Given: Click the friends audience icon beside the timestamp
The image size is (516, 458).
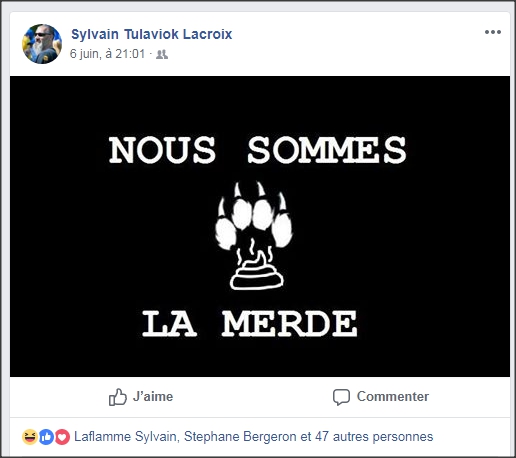Looking at the screenshot, I should tap(162, 54).
